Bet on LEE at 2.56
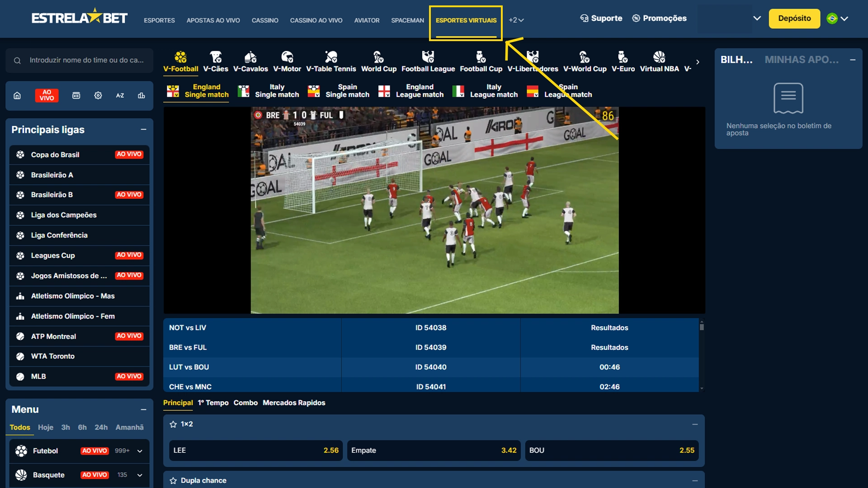 pyautogui.click(x=256, y=450)
